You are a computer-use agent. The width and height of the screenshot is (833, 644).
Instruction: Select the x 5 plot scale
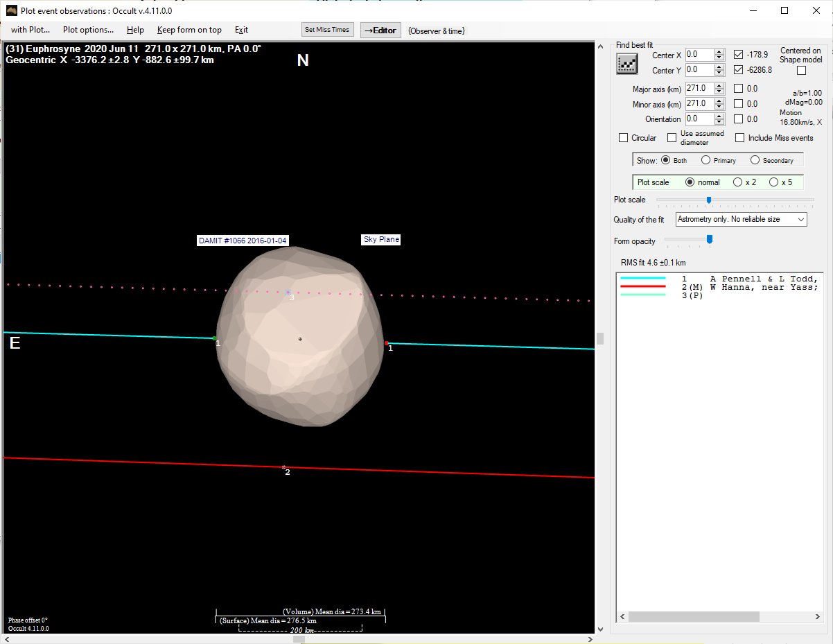[x=773, y=182]
